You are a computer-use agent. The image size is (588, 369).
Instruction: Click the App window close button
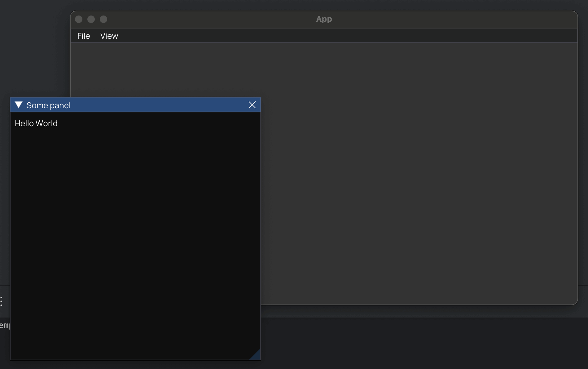tap(79, 19)
